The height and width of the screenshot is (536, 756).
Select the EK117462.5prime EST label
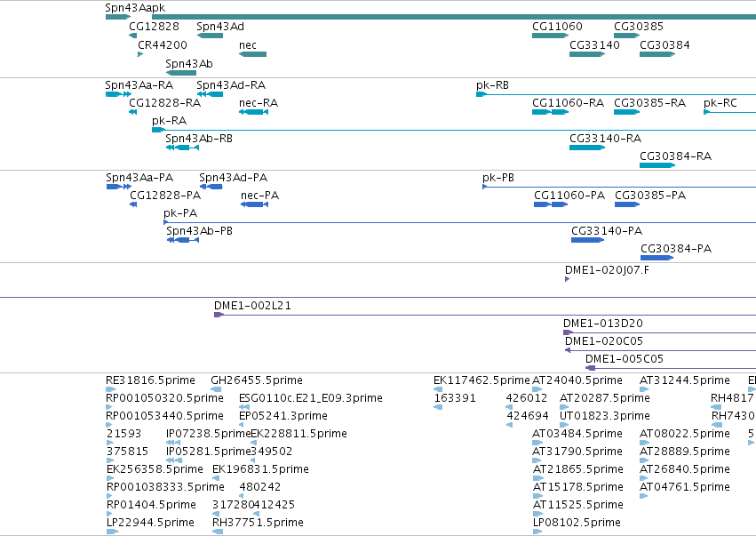[481, 380]
